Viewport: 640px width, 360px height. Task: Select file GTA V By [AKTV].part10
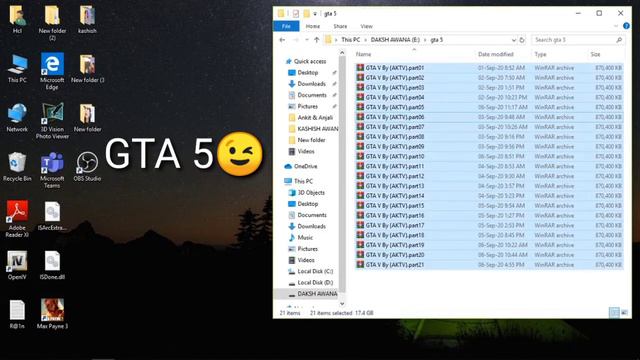point(489,156)
